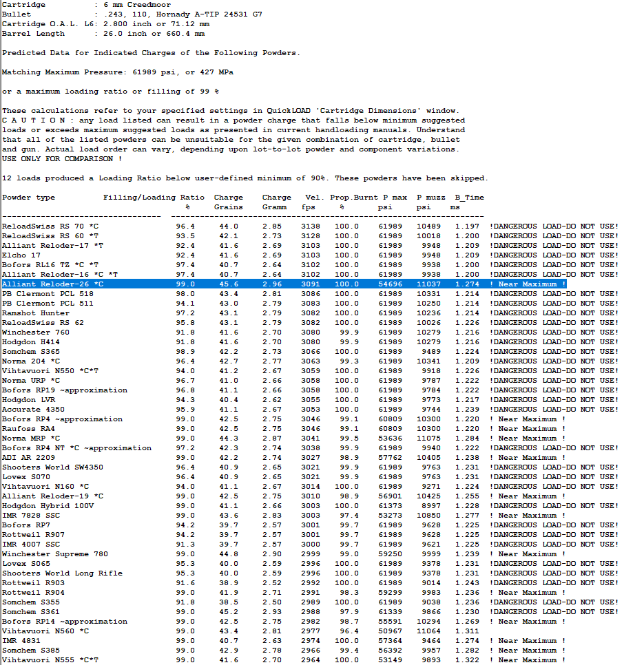Select the Shooters World SW4350 row

[x=310, y=467]
